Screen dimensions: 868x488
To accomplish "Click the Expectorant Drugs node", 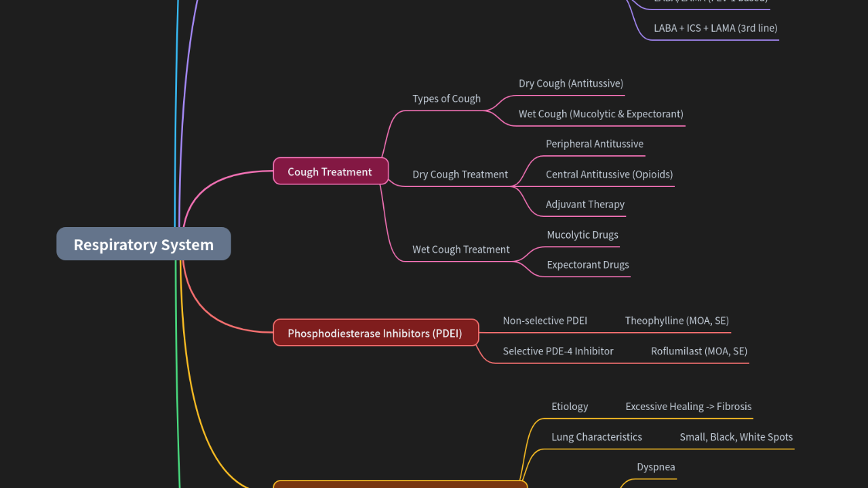I will click(587, 264).
